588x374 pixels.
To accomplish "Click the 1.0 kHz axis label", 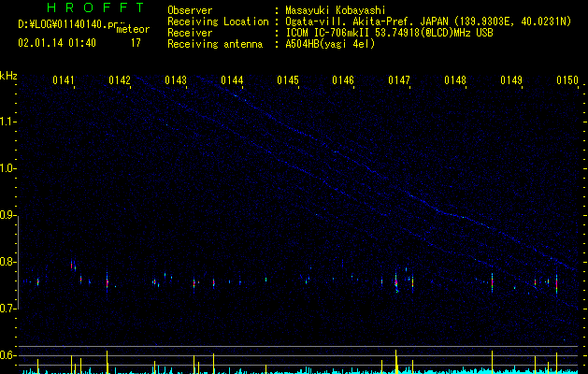I will 7,168.
